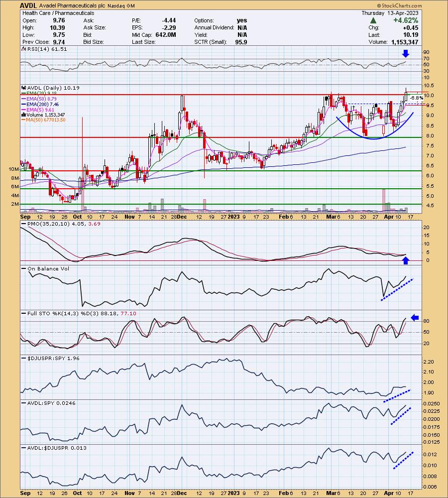Click the -6.8% label near the last candle
The width and height of the screenshot is (448, 498).
(x=417, y=98)
